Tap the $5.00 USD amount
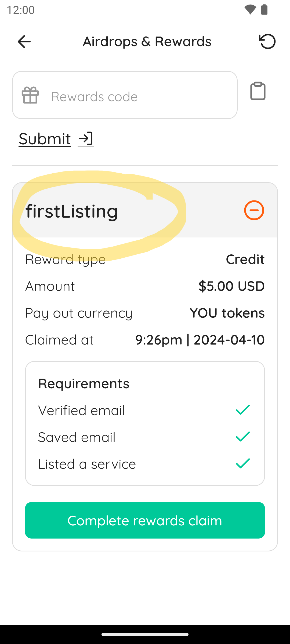Image resolution: width=290 pixels, height=644 pixels. point(231,286)
